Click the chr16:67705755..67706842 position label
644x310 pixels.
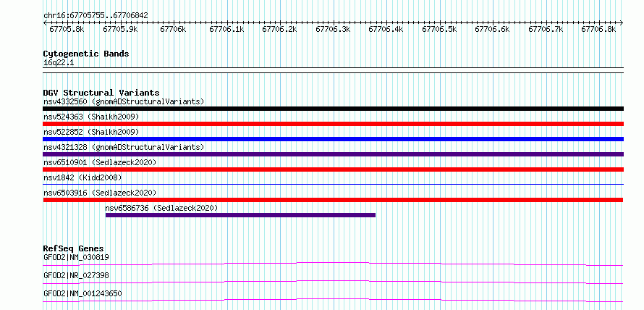pos(96,15)
